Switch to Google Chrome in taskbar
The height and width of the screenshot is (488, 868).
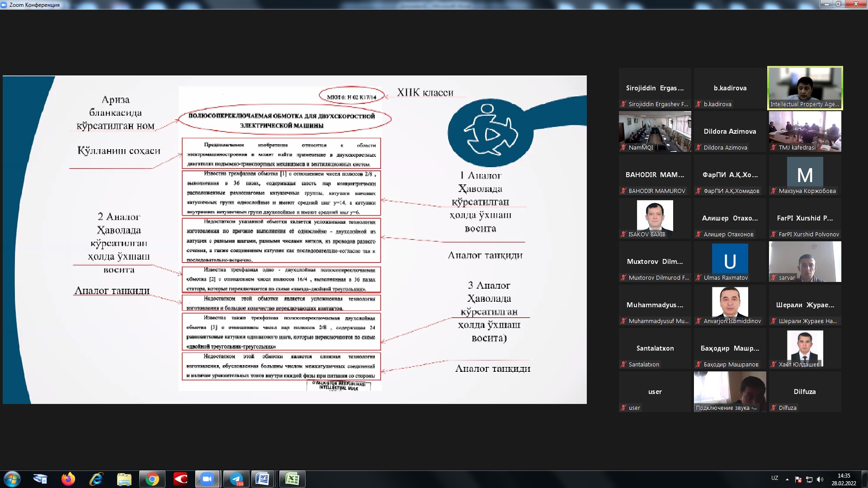[152, 479]
